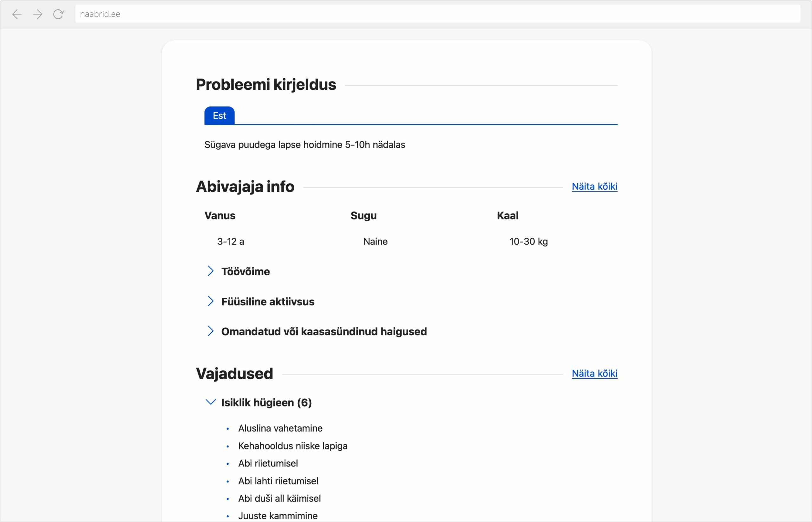Click the browser back arrow
The height and width of the screenshot is (522, 812).
[x=17, y=14]
